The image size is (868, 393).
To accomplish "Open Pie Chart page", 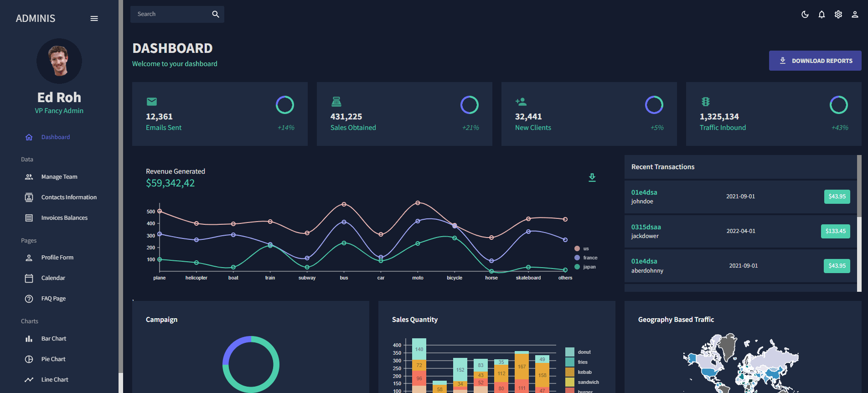I will 53,359.
